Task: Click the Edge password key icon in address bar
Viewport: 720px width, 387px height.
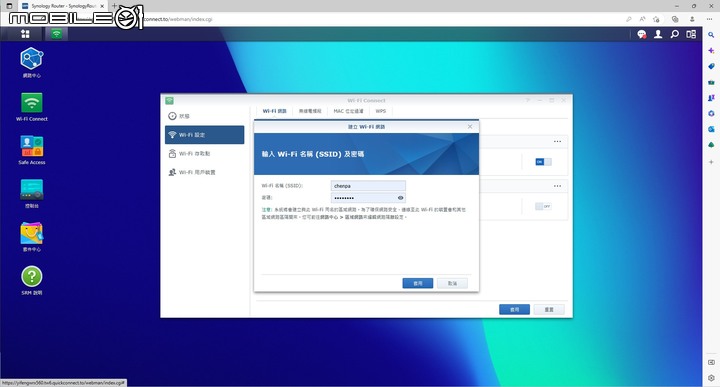Action: pyautogui.click(x=629, y=19)
